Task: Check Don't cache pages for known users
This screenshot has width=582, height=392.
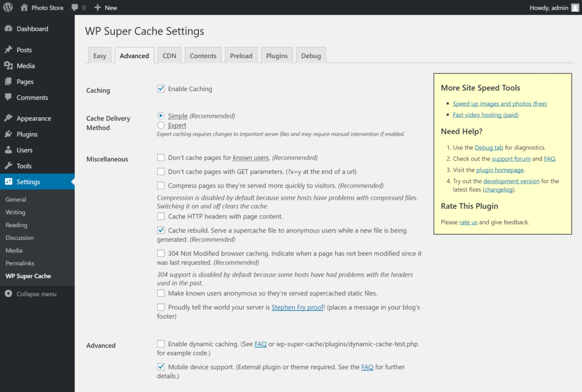Action: (161, 157)
